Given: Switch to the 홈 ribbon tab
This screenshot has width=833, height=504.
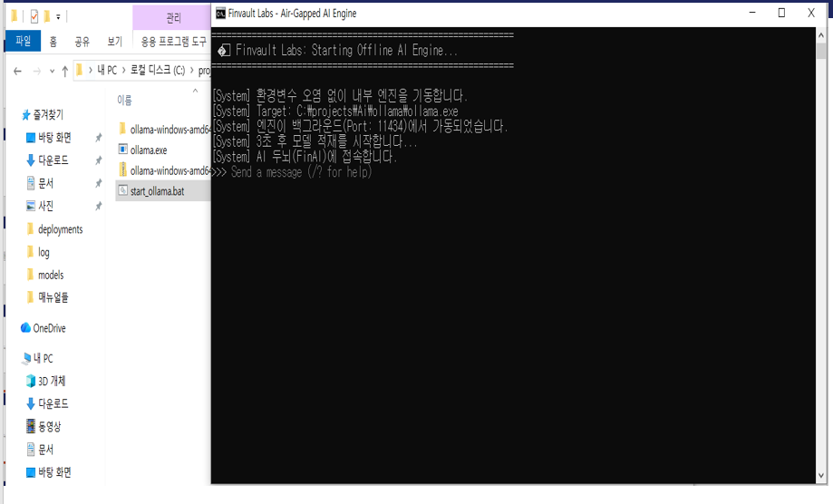Looking at the screenshot, I should pyautogui.click(x=53, y=42).
